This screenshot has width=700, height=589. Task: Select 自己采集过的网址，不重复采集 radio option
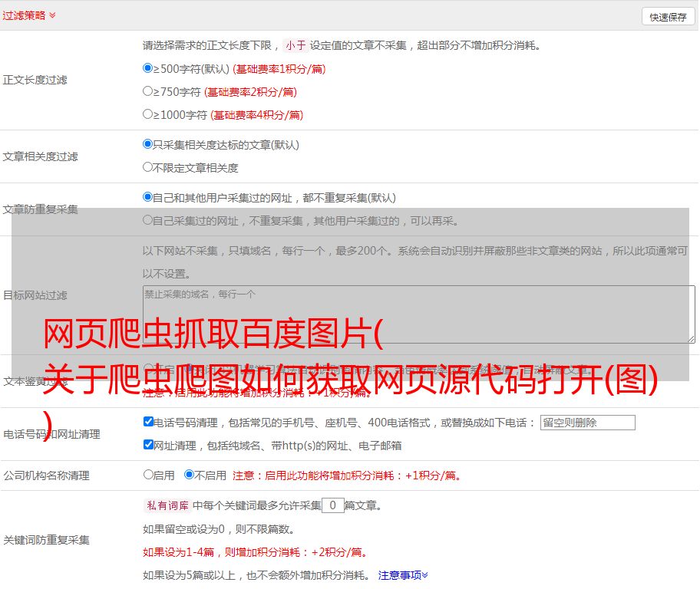point(147,219)
